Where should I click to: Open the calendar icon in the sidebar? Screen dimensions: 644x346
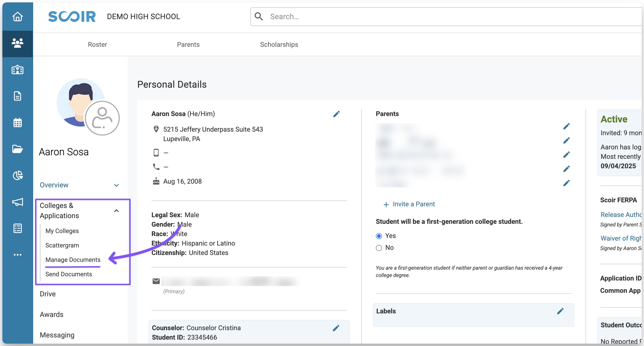[x=18, y=123]
